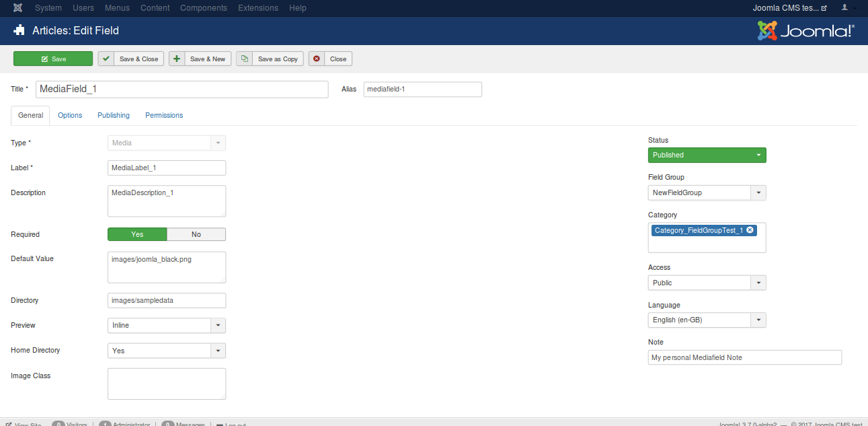
Task: Click the user account icon at top right
Action: 844,8
